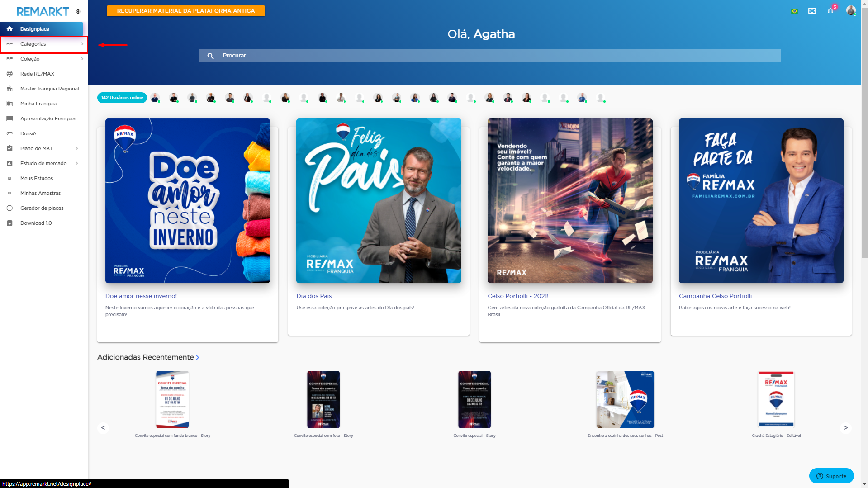This screenshot has height=488, width=868.
Task: Click Agatha's profile avatar picture
Action: click(x=851, y=10)
